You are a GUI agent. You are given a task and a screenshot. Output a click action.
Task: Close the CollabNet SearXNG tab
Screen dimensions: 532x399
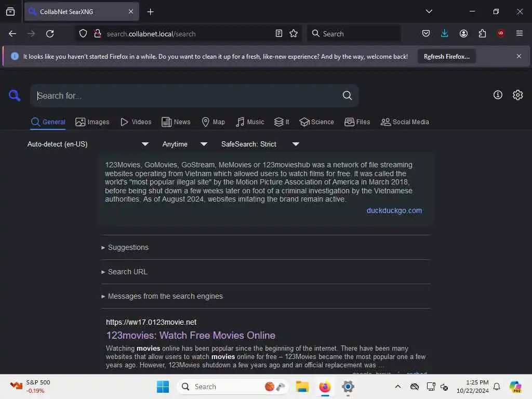point(131,12)
